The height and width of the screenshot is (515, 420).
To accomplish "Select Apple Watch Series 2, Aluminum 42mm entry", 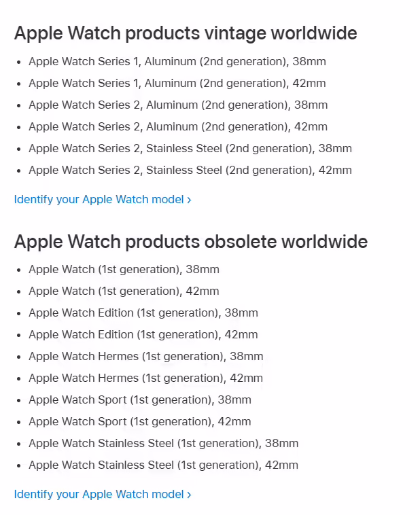I will point(179,127).
